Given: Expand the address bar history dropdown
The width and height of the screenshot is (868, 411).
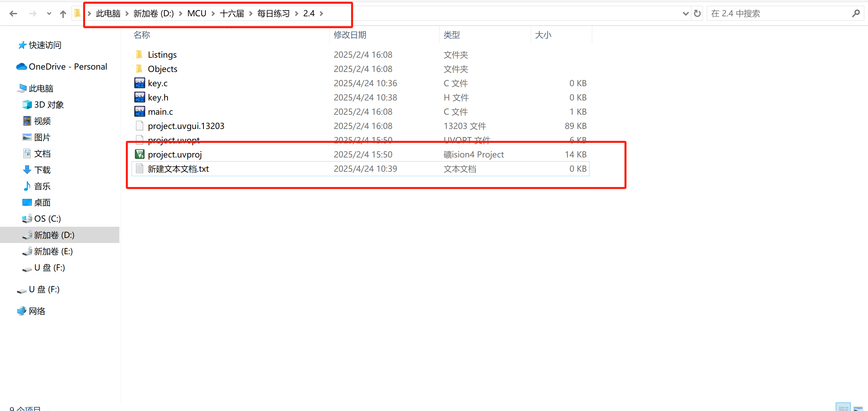Looking at the screenshot, I should pos(685,14).
